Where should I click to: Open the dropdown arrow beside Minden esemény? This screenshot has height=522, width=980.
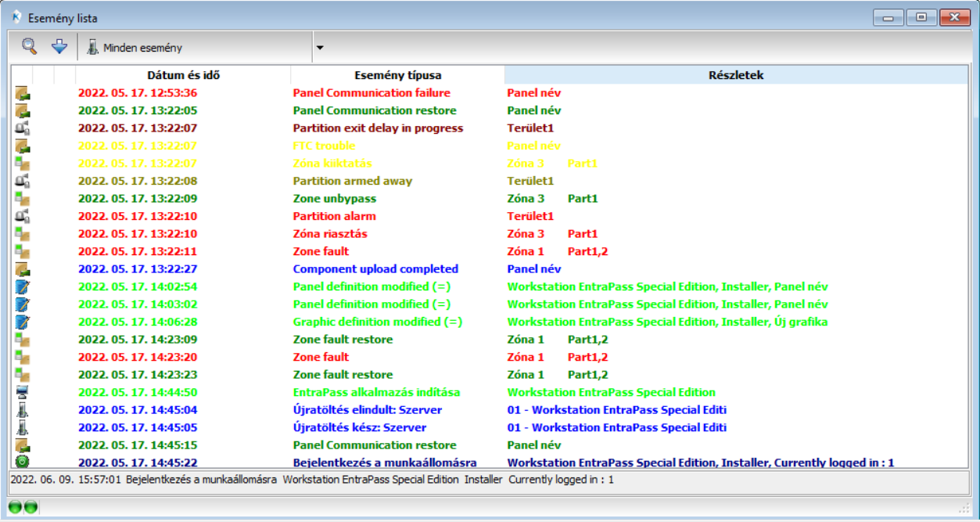pyautogui.click(x=319, y=48)
